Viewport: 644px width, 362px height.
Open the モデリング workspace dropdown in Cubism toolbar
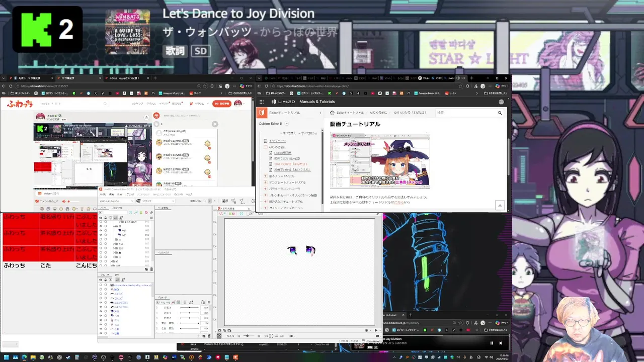click(x=155, y=201)
